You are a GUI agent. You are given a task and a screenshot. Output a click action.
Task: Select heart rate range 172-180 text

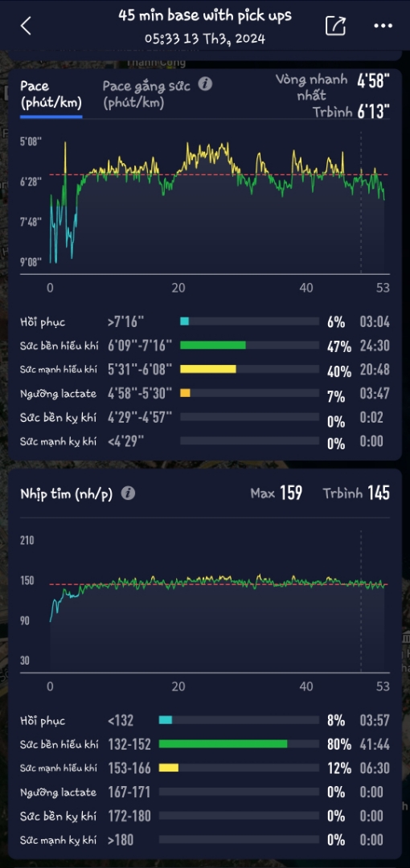point(129,816)
